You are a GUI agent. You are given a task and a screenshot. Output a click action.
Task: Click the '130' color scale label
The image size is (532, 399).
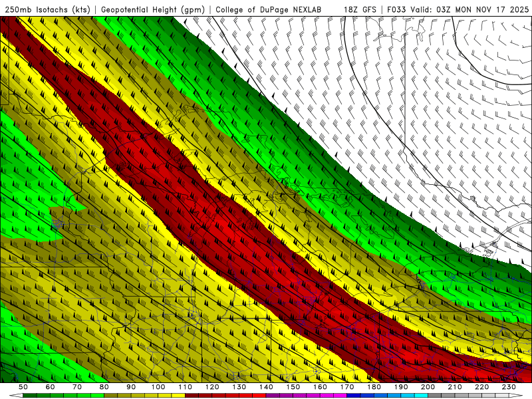click(239, 387)
